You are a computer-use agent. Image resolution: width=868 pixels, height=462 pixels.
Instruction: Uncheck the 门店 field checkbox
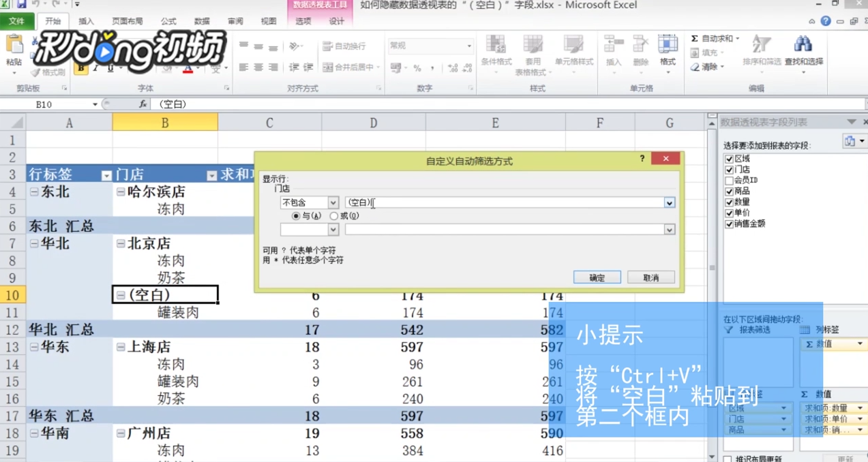pyautogui.click(x=729, y=170)
